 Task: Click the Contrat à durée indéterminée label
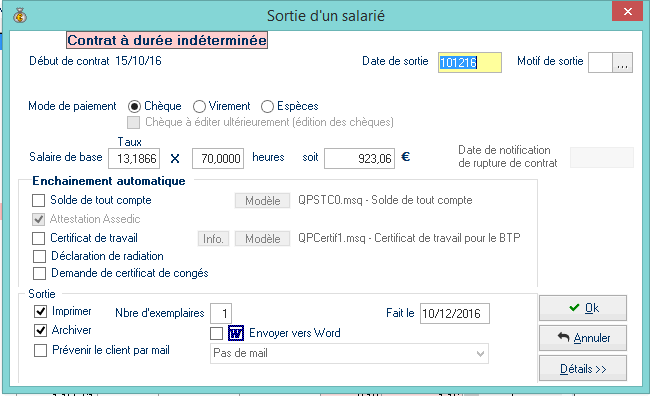point(167,40)
